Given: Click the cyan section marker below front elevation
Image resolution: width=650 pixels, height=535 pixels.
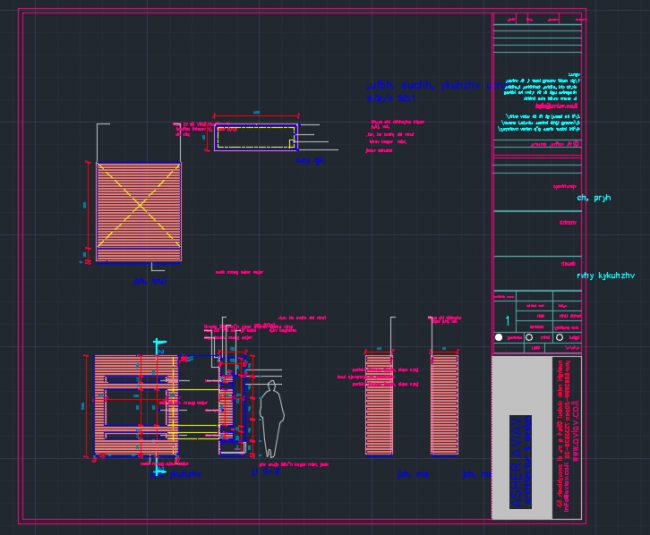Looking at the screenshot, I should [x=157, y=466].
